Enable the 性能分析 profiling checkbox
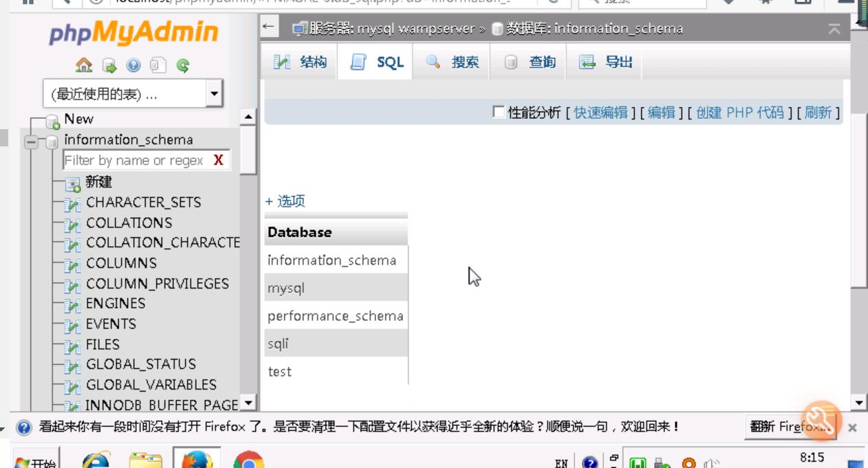 (x=499, y=112)
